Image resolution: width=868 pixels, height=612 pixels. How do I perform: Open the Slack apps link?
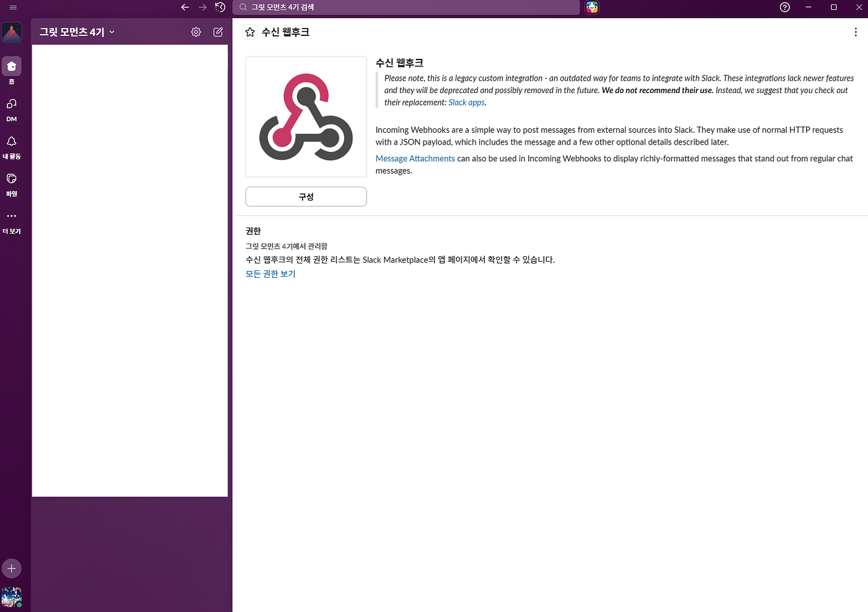pos(466,102)
